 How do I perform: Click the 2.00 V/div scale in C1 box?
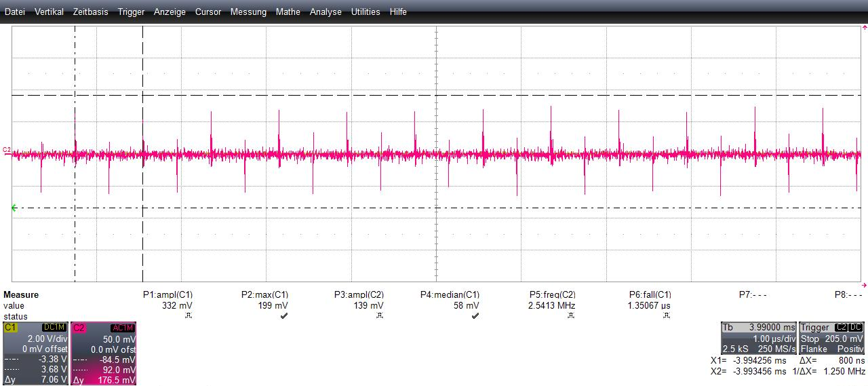coord(47,339)
